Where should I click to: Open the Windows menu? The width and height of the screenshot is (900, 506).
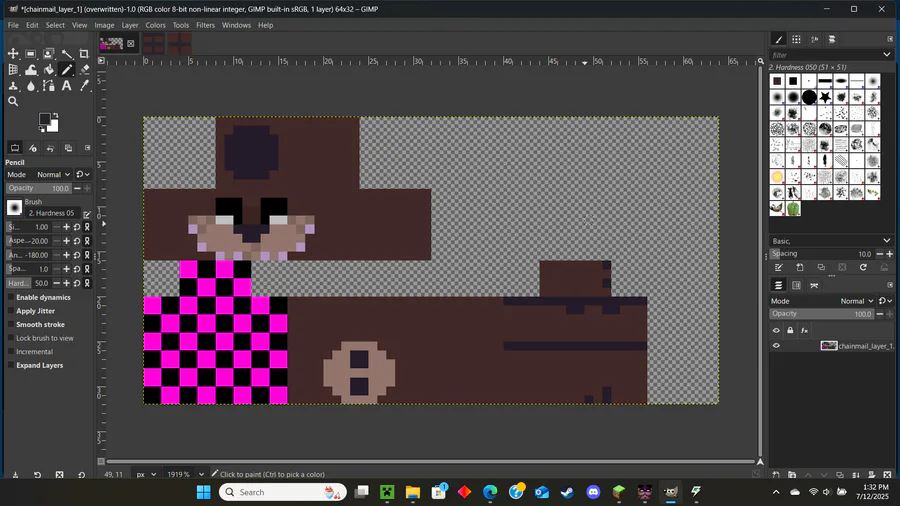pos(236,25)
